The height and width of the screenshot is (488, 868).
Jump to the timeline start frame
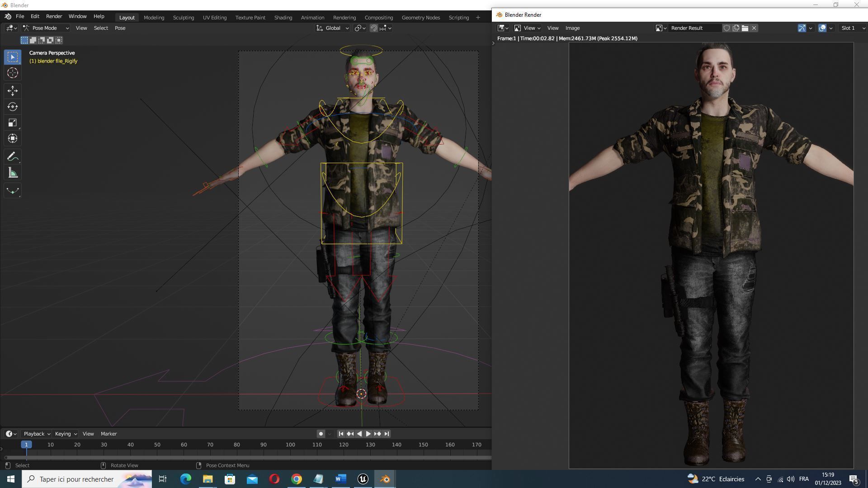click(x=341, y=434)
